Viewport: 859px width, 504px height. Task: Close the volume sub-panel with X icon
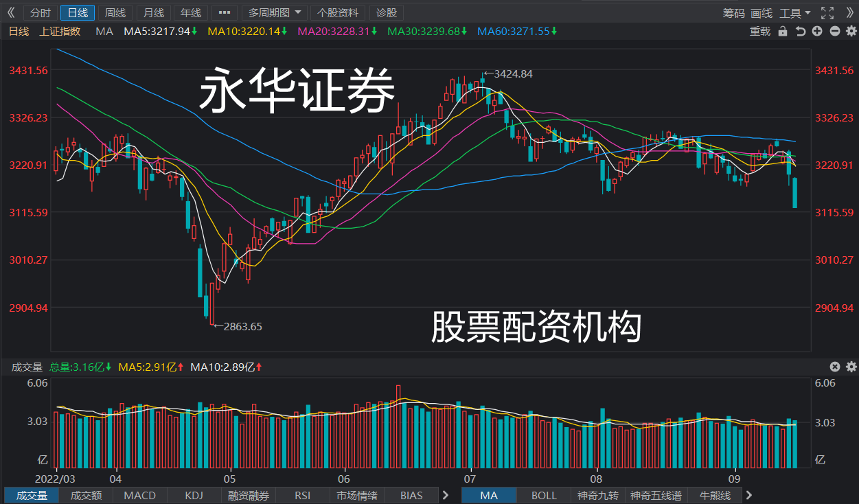click(835, 367)
